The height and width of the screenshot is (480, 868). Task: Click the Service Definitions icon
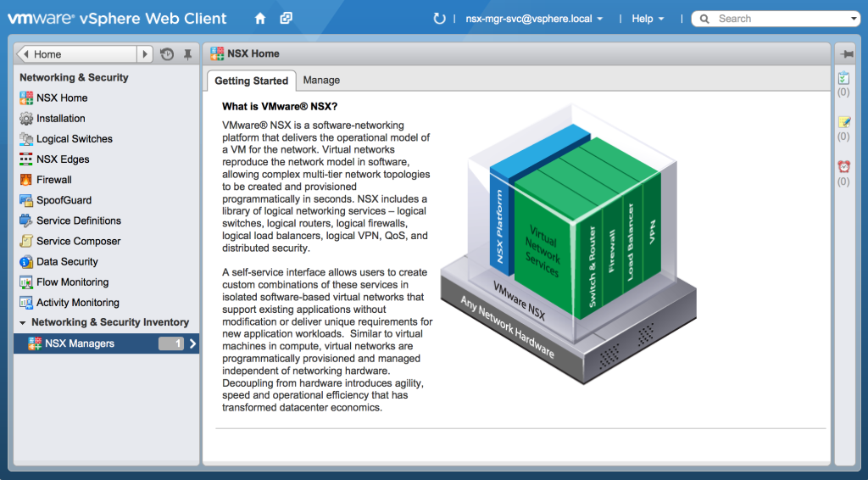(x=26, y=220)
